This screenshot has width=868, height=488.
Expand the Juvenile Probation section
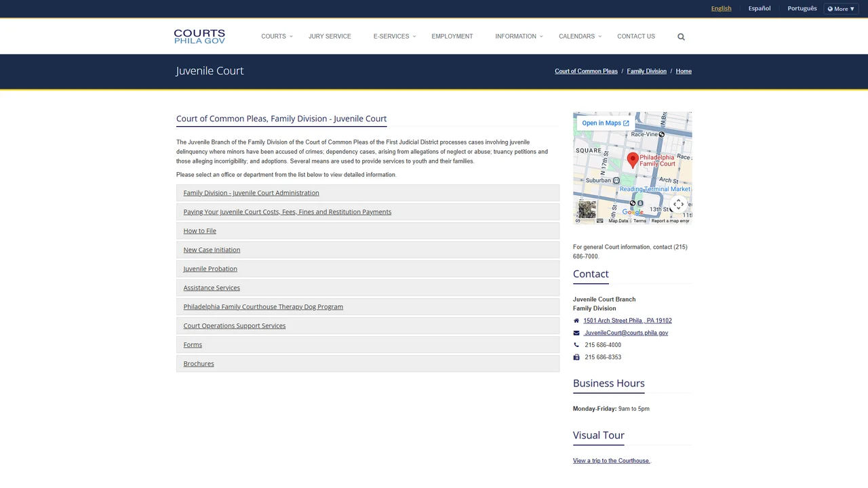click(x=368, y=269)
